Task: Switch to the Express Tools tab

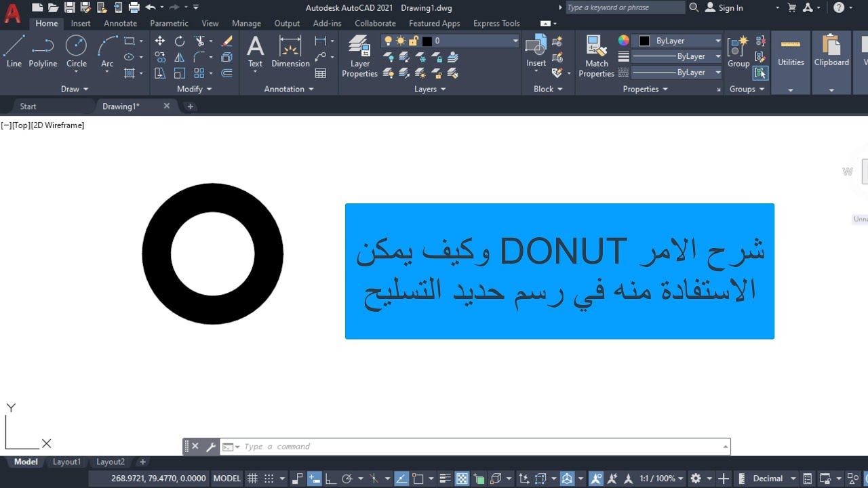Action: (496, 23)
